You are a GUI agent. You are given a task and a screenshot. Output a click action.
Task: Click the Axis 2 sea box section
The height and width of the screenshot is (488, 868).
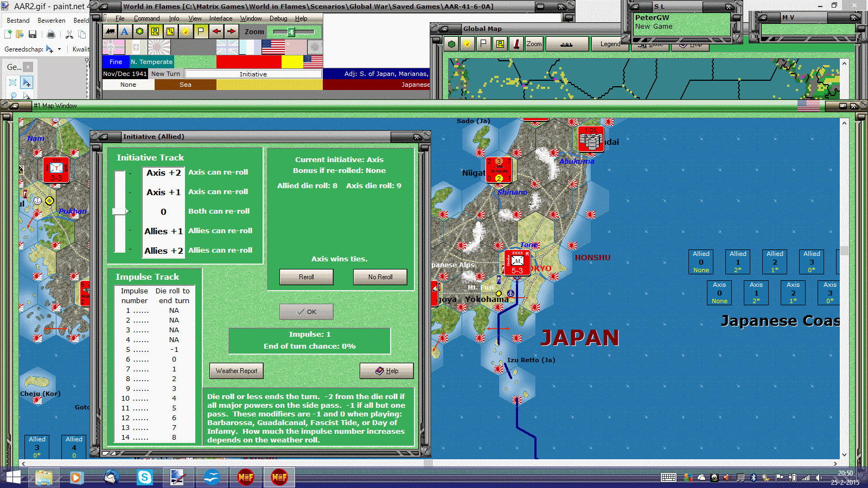pos(793,293)
